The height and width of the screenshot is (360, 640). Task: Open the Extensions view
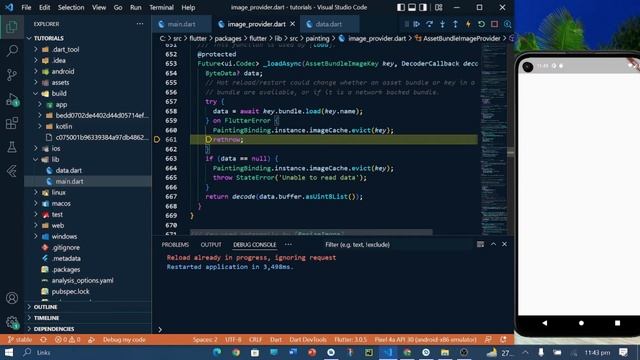pyautogui.click(x=12, y=123)
